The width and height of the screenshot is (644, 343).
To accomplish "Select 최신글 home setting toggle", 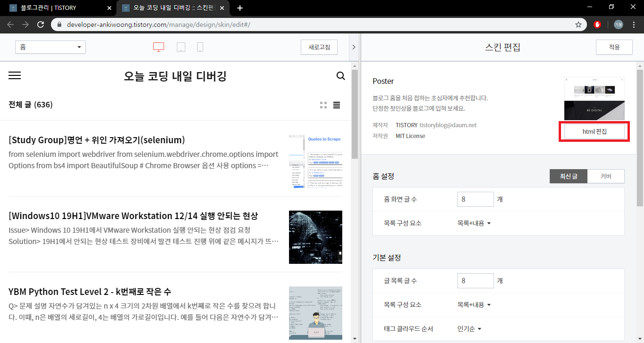I will click(568, 176).
